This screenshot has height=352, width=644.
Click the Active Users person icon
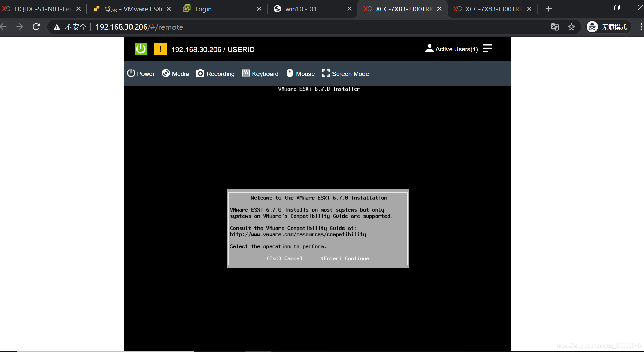click(429, 48)
